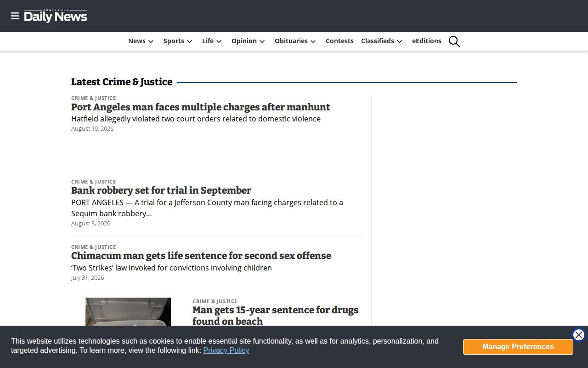588x368 pixels.
Task: Click the 'July 31, 2026' date
Action: pyautogui.click(x=87, y=277)
